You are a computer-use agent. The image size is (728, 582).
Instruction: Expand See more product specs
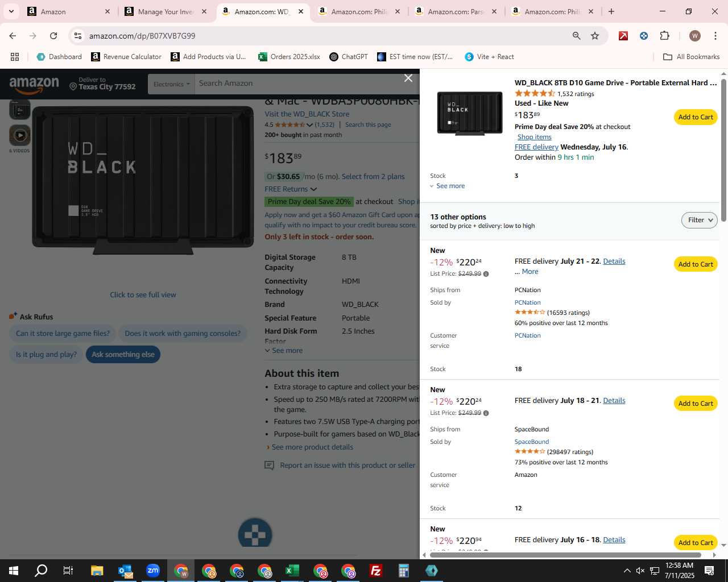pyautogui.click(x=284, y=351)
